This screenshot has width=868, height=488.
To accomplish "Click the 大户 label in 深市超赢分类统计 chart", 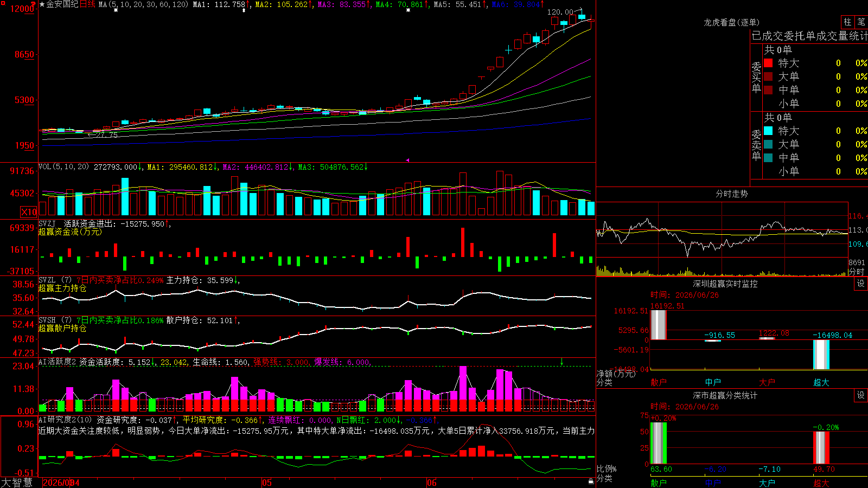I will tap(767, 483).
